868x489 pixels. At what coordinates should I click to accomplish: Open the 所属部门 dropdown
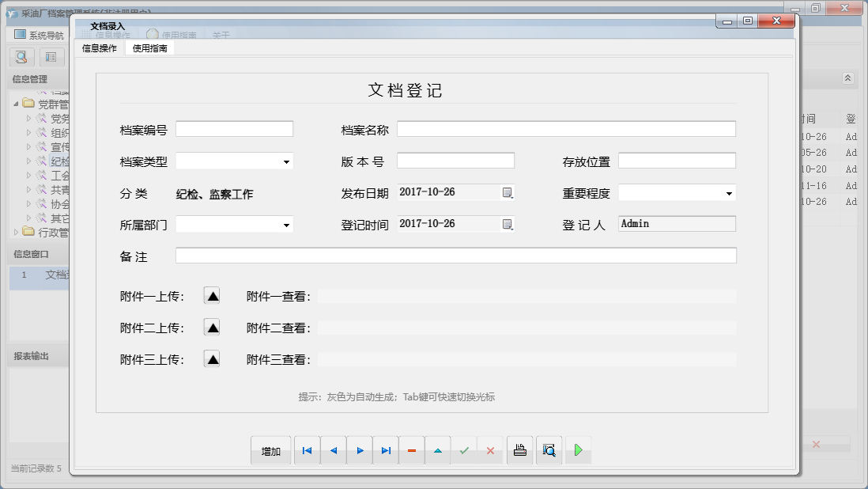coord(287,224)
